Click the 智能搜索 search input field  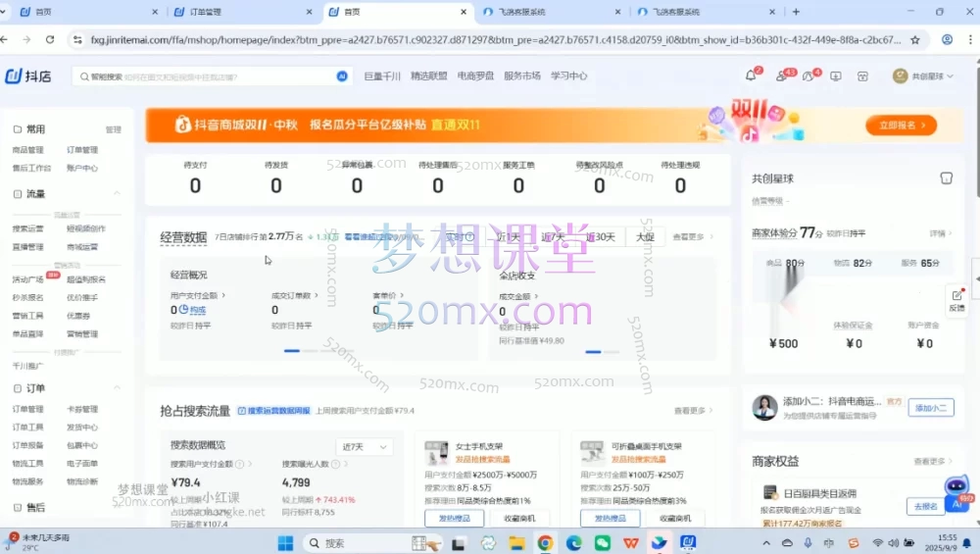tap(212, 76)
